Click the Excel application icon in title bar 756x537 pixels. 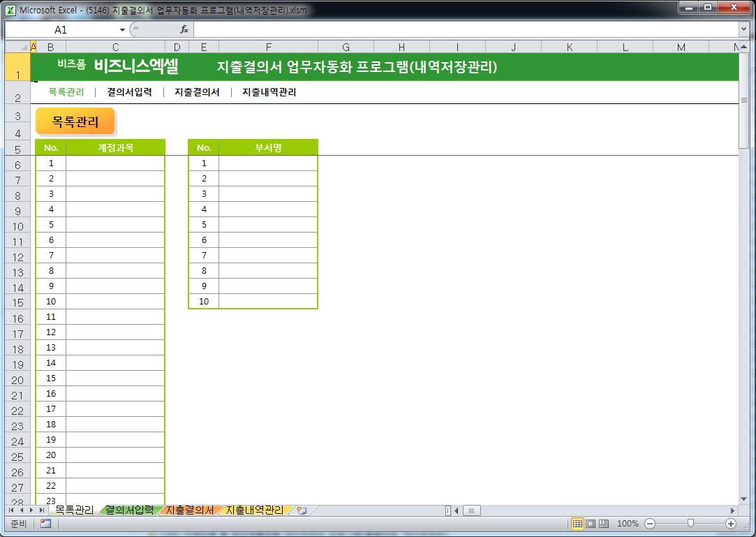(x=10, y=10)
